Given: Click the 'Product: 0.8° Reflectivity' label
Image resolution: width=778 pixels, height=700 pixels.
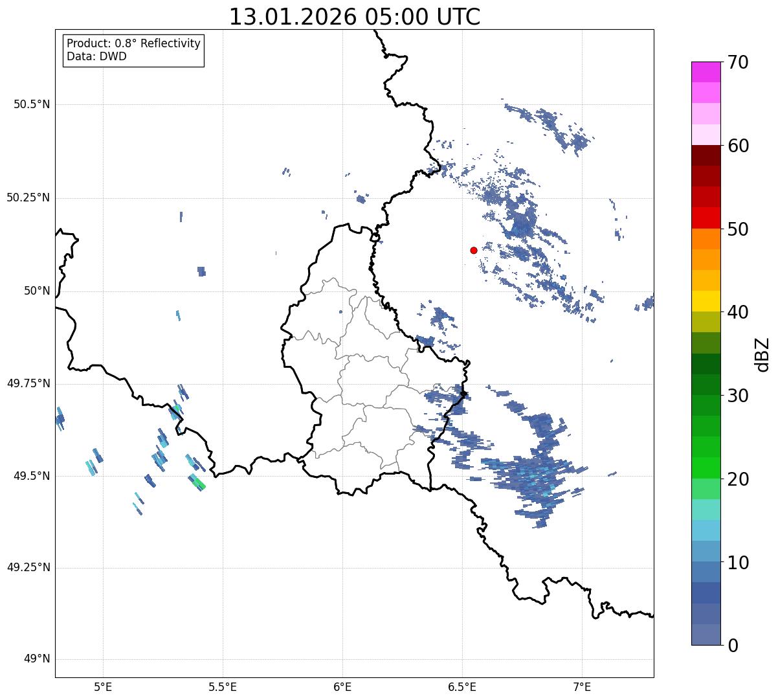Looking at the screenshot, I should [134, 43].
